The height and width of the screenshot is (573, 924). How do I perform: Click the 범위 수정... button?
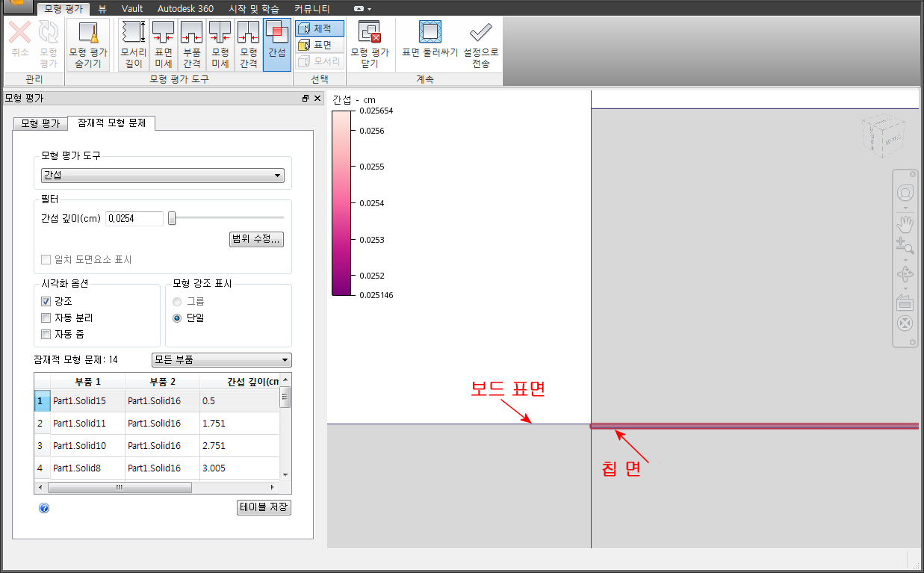tap(256, 239)
